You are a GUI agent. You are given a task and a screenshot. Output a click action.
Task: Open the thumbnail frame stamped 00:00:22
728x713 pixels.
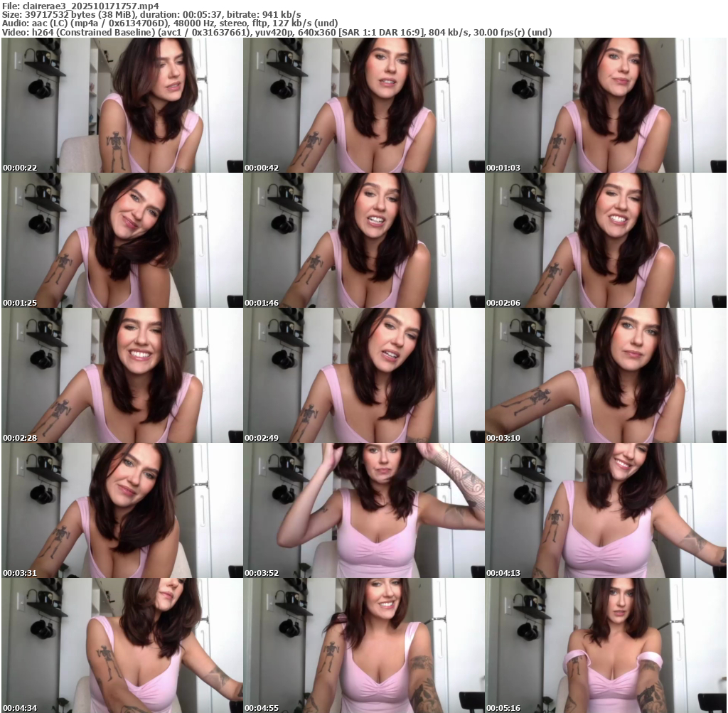click(x=122, y=105)
